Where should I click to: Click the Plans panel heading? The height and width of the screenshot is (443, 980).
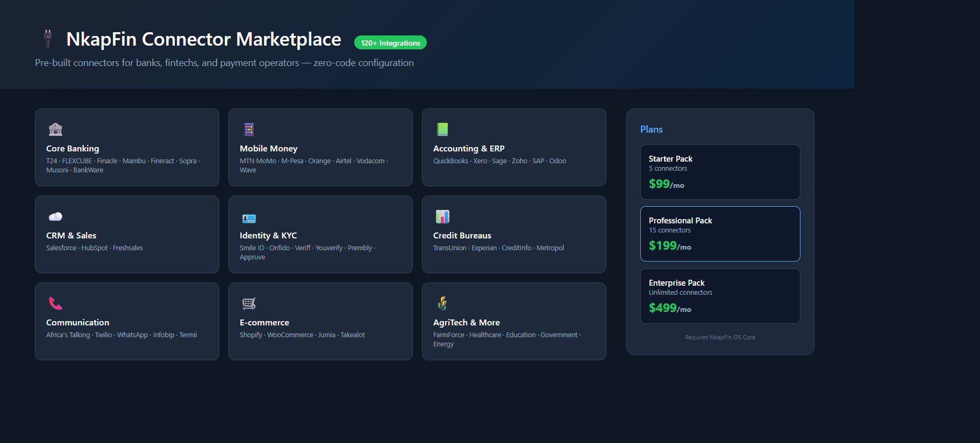click(x=652, y=129)
